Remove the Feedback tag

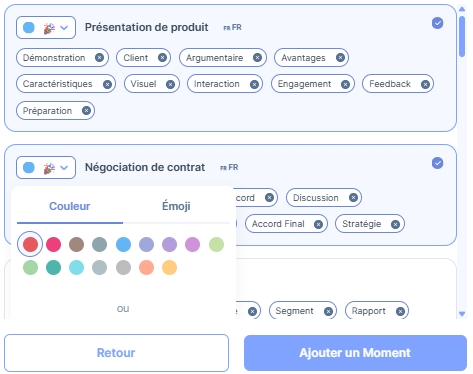425,84
